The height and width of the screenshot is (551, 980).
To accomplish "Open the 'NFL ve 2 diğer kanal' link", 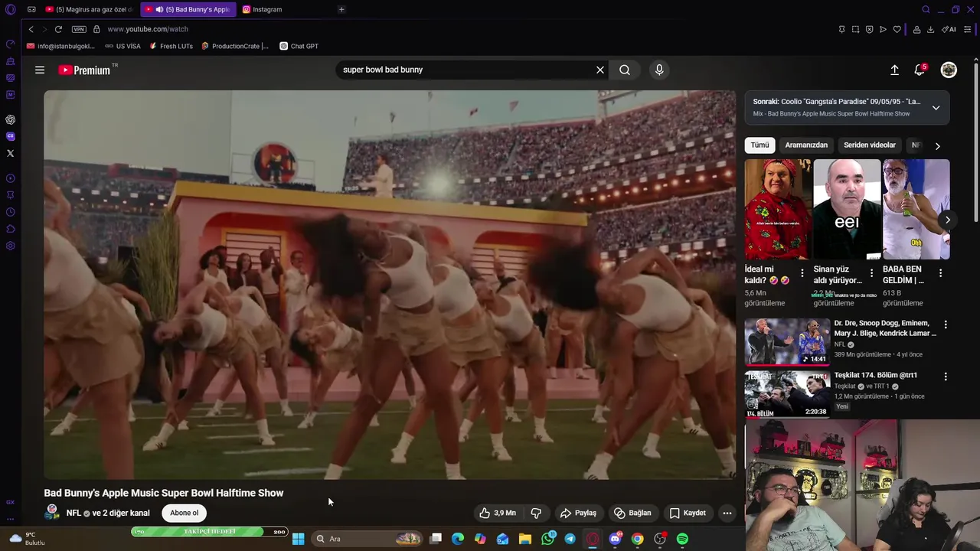I will click(108, 513).
